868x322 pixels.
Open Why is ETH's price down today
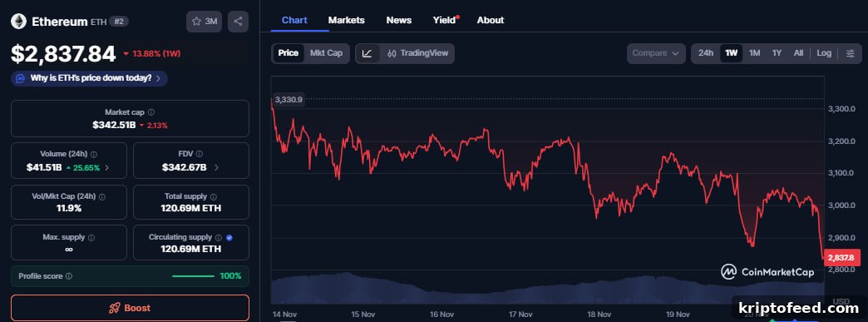tap(90, 78)
